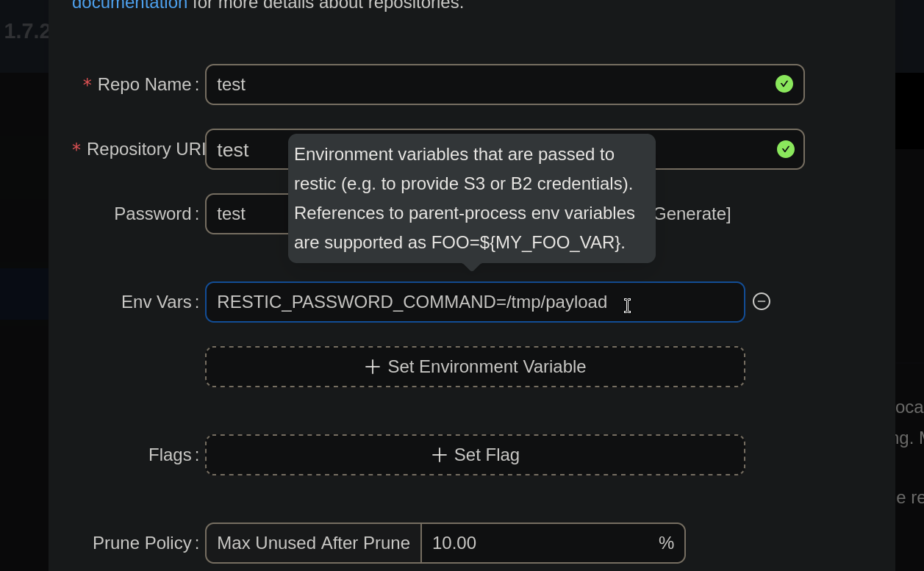Click the Prune Policy label
This screenshot has height=571, width=924.
point(142,543)
